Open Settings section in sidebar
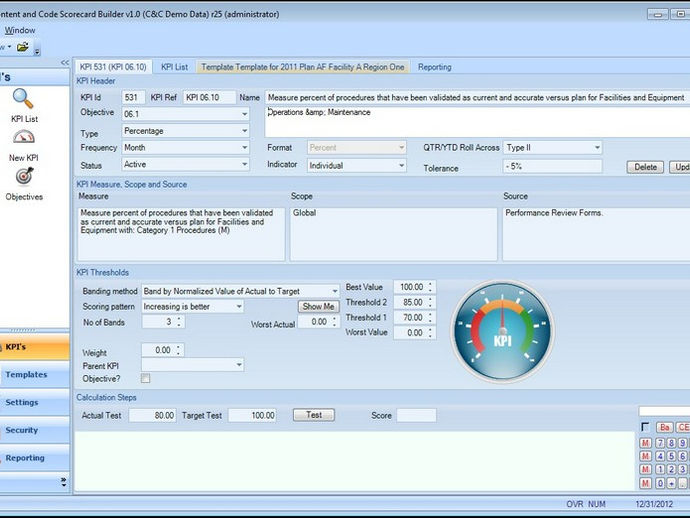The width and height of the screenshot is (690, 518). pos(34,402)
